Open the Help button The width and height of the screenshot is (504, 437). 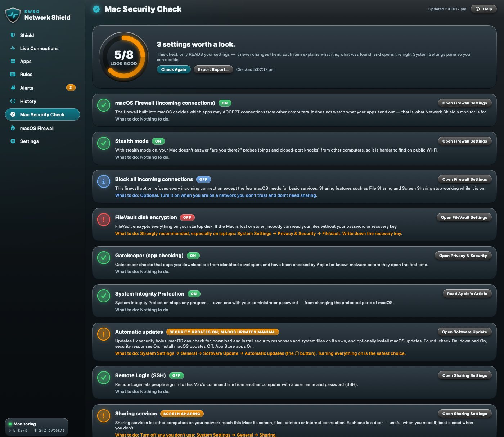coord(484,9)
